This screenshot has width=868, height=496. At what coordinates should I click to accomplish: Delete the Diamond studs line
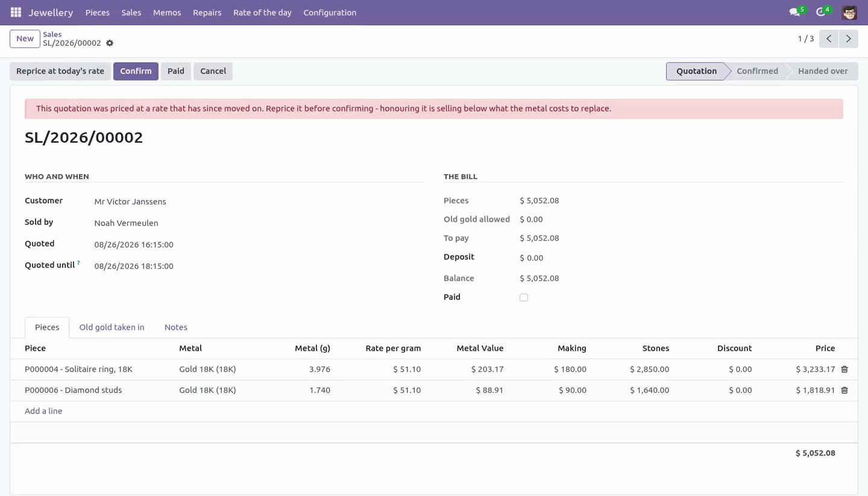pyautogui.click(x=844, y=391)
